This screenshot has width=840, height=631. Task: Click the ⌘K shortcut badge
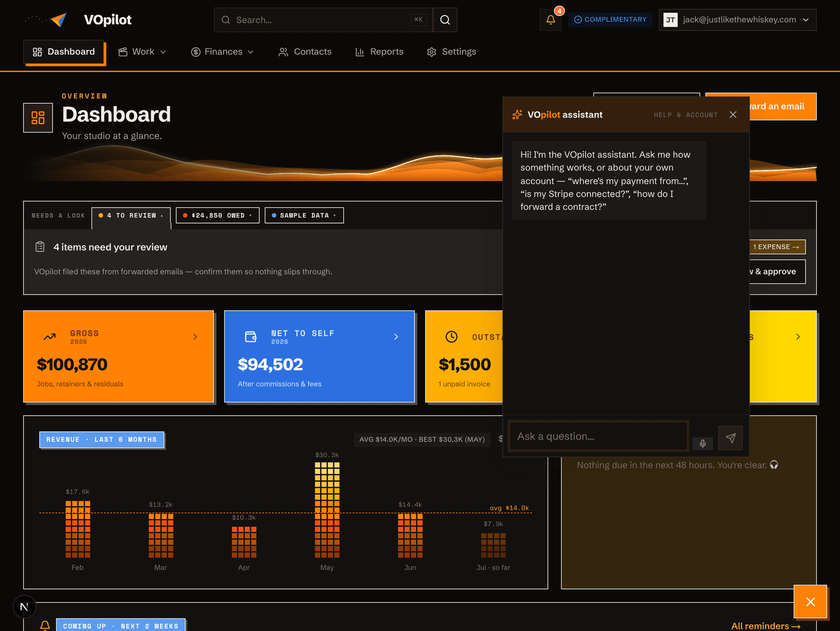(x=418, y=20)
